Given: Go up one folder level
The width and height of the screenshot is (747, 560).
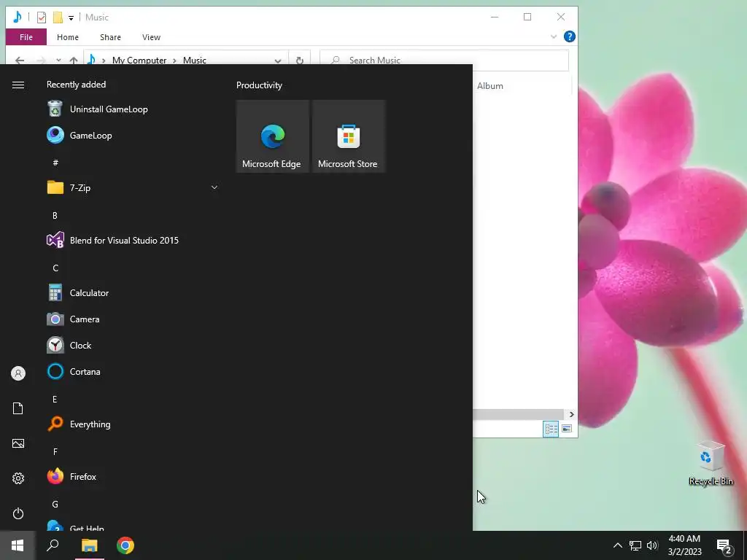Looking at the screenshot, I should coord(74,61).
